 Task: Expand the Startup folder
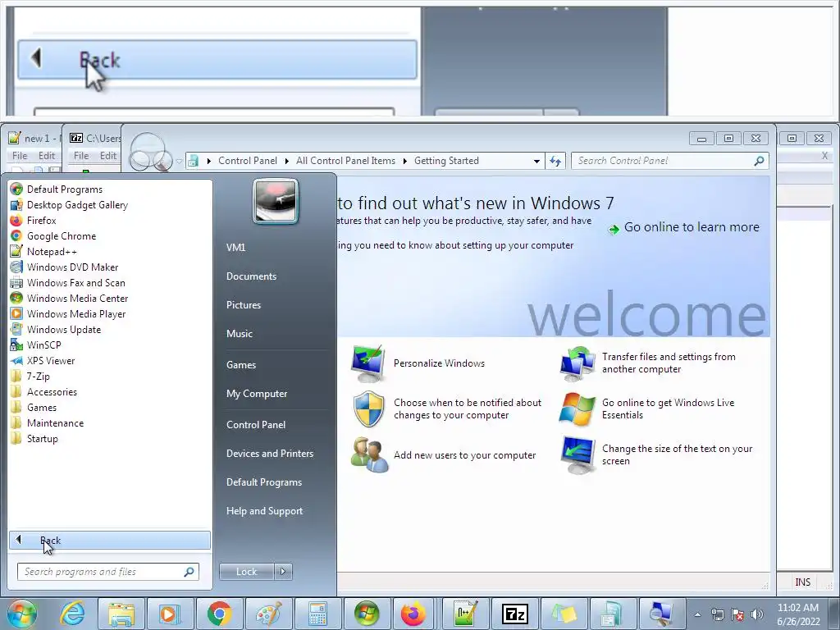pyautogui.click(x=43, y=438)
